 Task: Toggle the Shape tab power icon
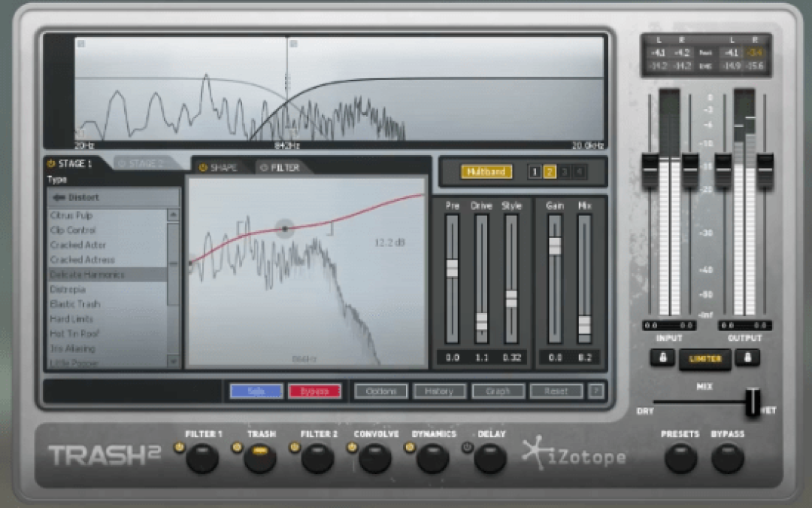(x=203, y=167)
